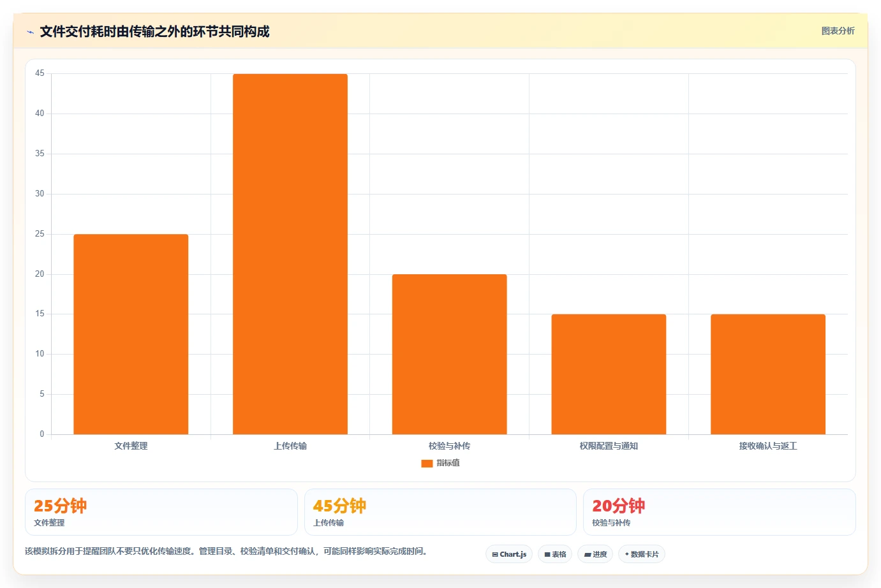
Task: Click the lightning icon beside the title
Action: pyautogui.click(x=30, y=32)
